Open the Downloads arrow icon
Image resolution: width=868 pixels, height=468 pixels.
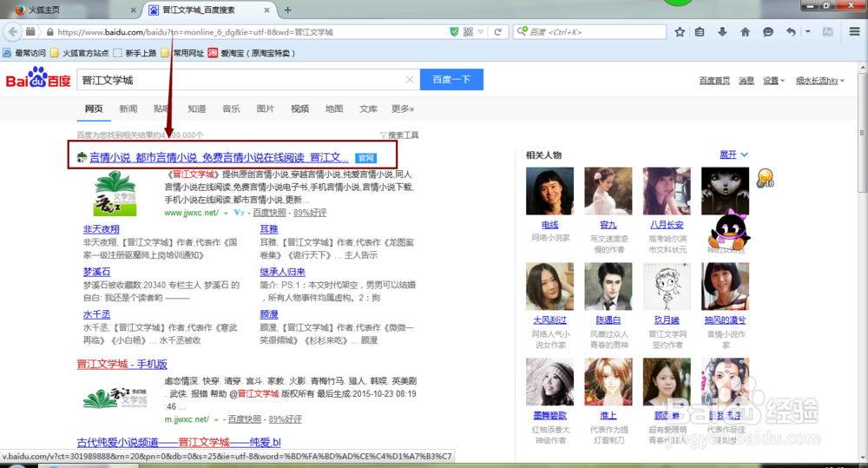[722, 32]
